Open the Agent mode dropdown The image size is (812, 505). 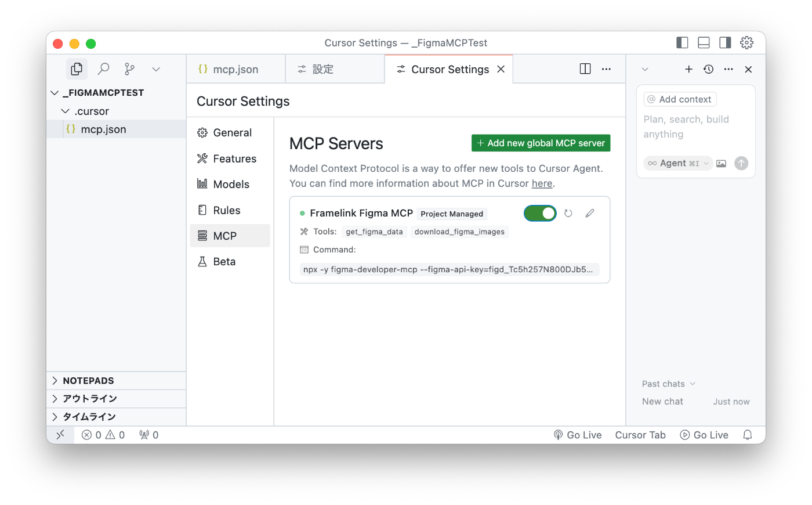[678, 163]
